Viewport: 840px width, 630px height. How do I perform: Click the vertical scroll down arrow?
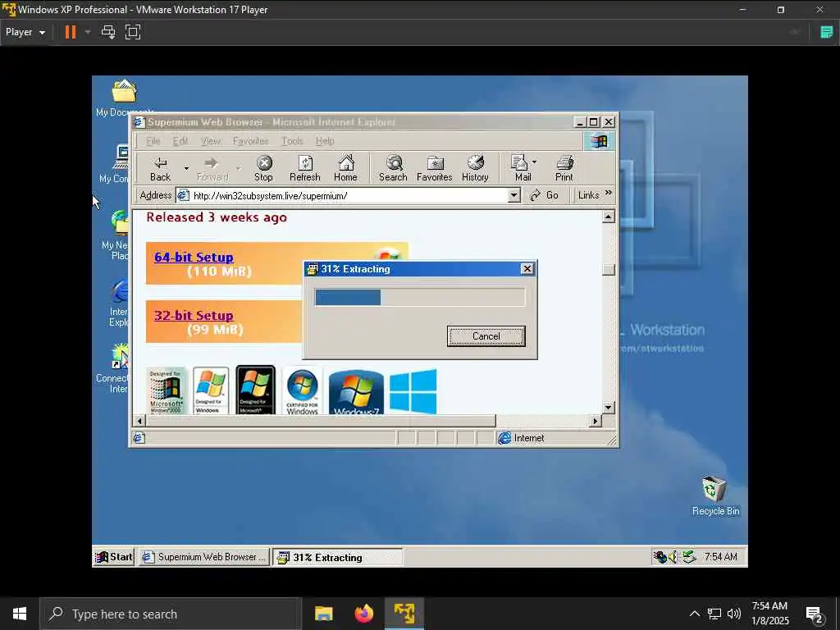[608, 408]
